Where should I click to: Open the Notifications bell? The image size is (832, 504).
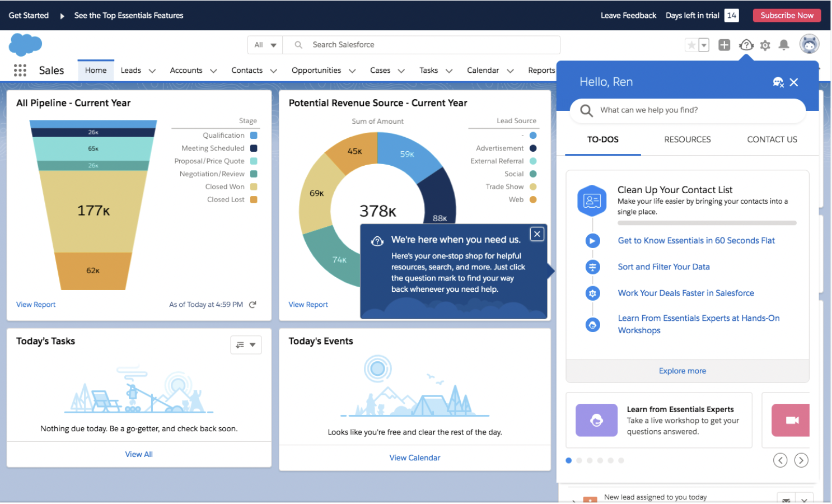tap(784, 45)
